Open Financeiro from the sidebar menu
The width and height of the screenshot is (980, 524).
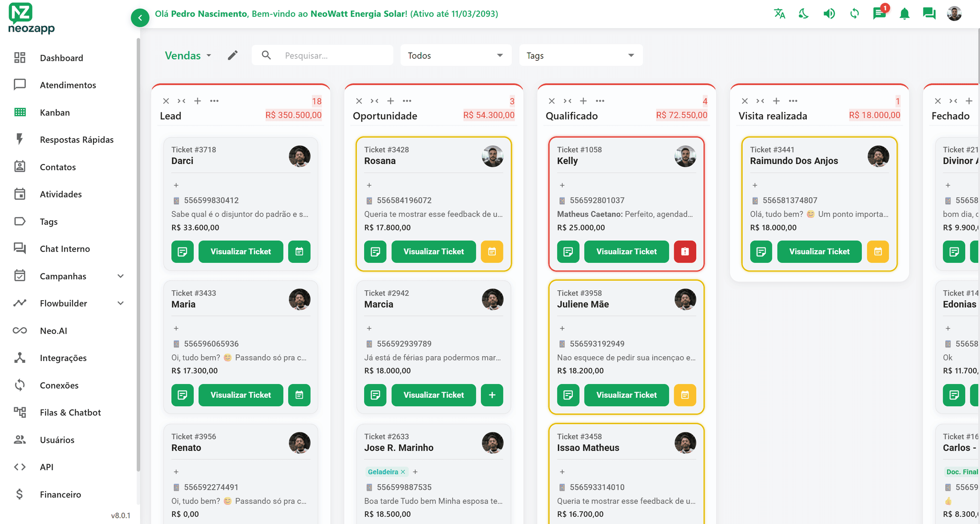pyautogui.click(x=60, y=494)
